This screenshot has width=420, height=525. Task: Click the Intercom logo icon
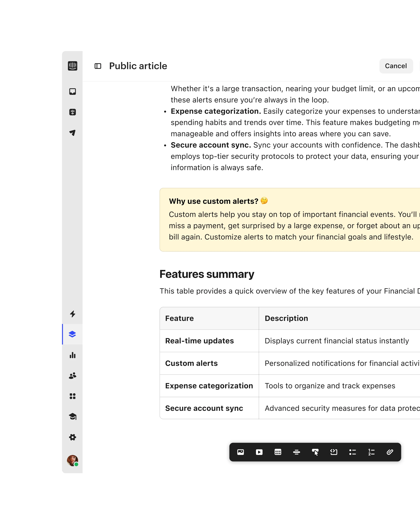pyautogui.click(x=72, y=66)
